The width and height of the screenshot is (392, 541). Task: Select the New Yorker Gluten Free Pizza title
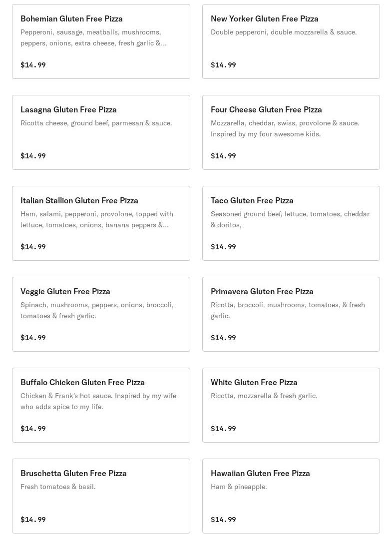click(x=264, y=19)
